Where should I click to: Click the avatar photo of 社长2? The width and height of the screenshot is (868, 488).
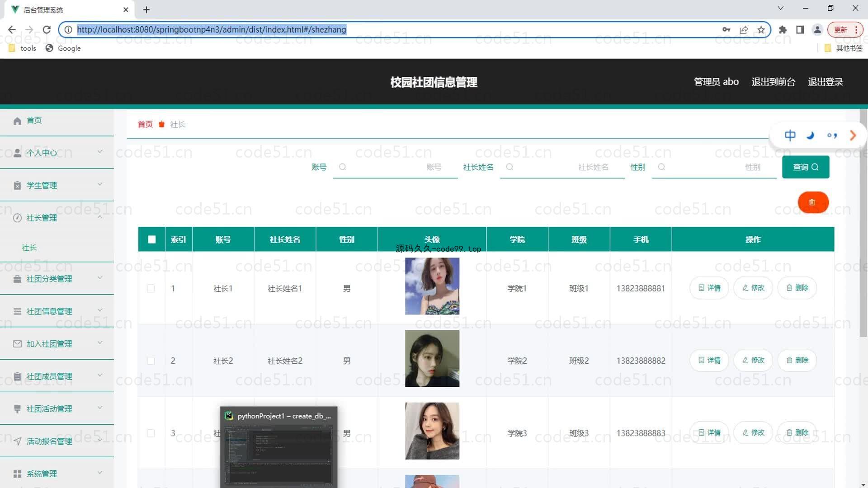click(432, 358)
